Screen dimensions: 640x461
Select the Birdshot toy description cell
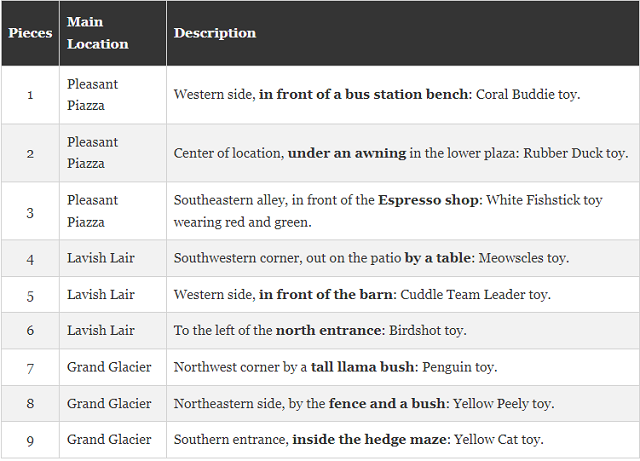tap(320, 331)
